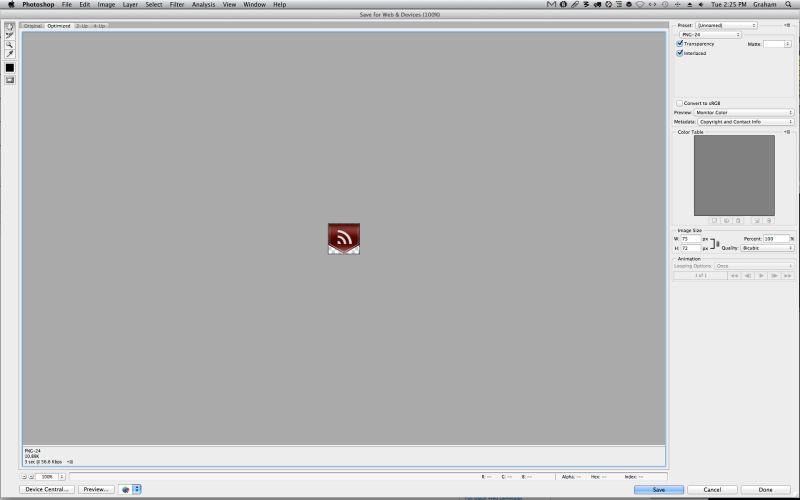
Task: Open the preview info flyout menu icon
Action: [x=70, y=462]
